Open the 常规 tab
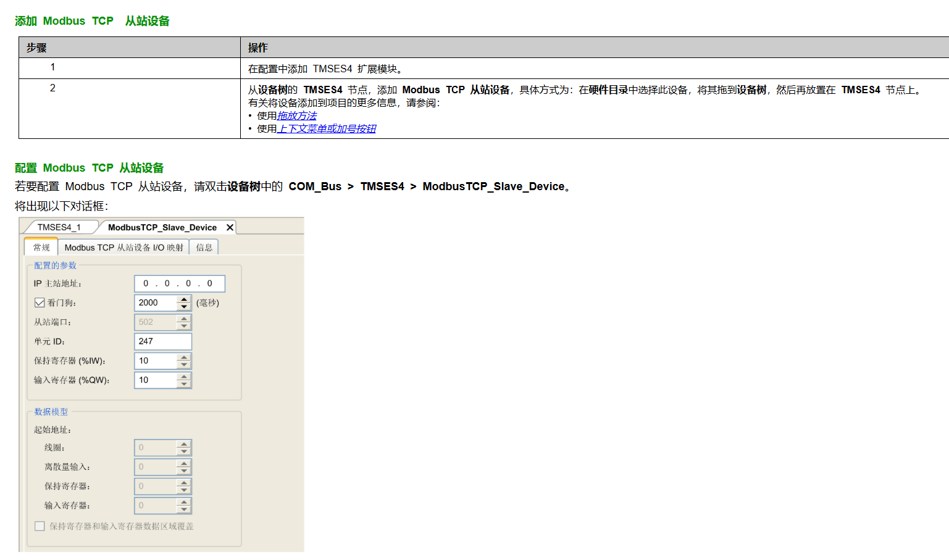This screenshot has height=560, width=949. [41, 248]
